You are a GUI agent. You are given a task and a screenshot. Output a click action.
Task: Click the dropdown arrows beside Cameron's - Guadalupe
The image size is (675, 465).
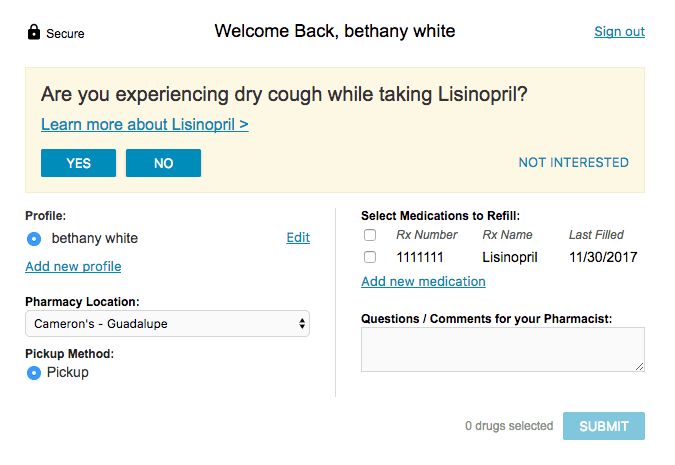(x=302, y=323)
